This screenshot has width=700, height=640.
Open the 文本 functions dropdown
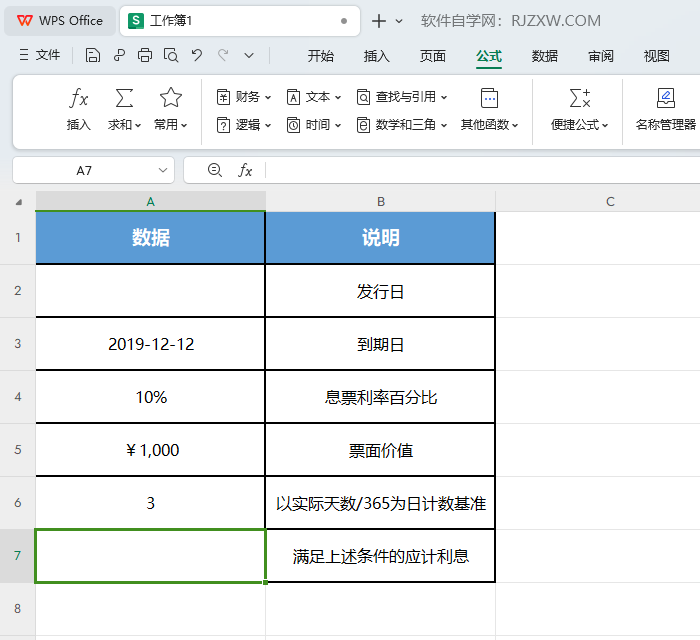pyautogui.click(x=314, y=97)
